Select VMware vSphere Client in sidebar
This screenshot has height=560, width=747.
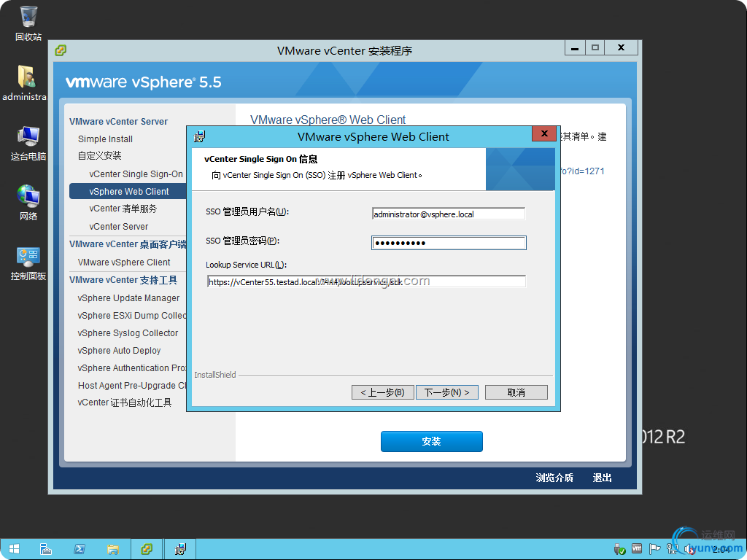(124, 262)
